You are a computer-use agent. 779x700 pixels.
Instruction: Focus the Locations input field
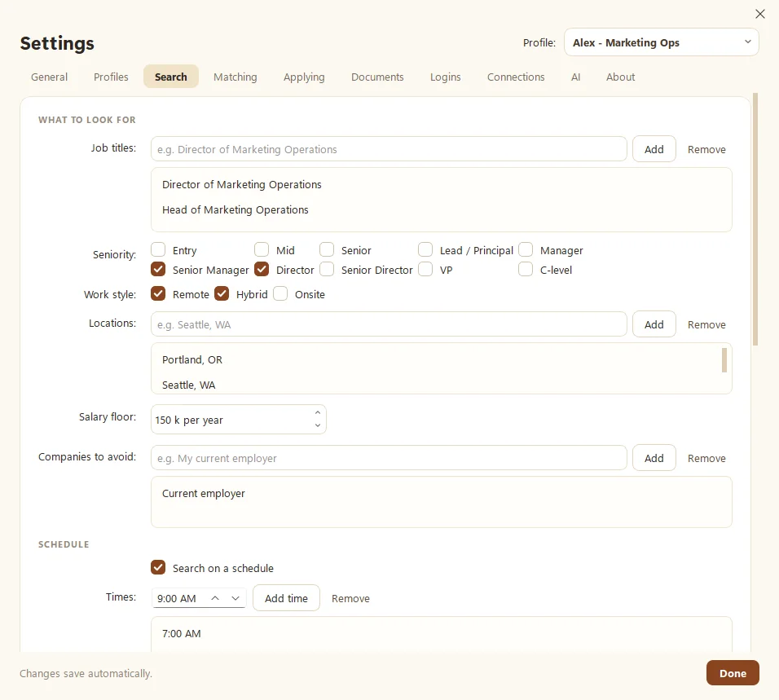click(389, 324)
